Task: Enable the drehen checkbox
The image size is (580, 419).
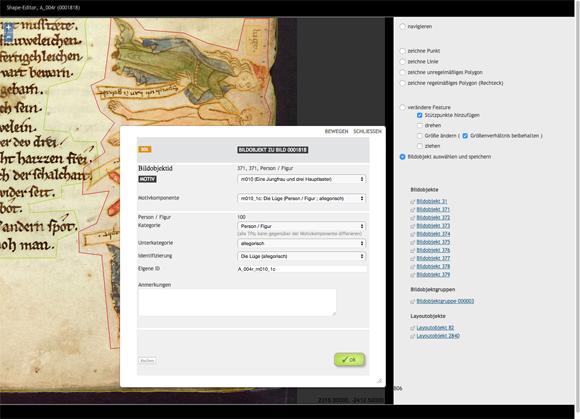Action: 419,126
